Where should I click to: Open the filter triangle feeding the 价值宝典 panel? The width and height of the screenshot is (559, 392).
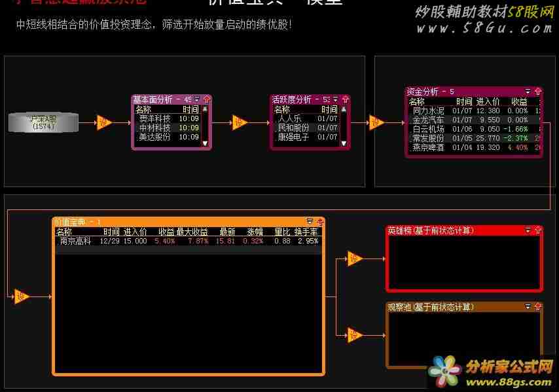point(21,296)
